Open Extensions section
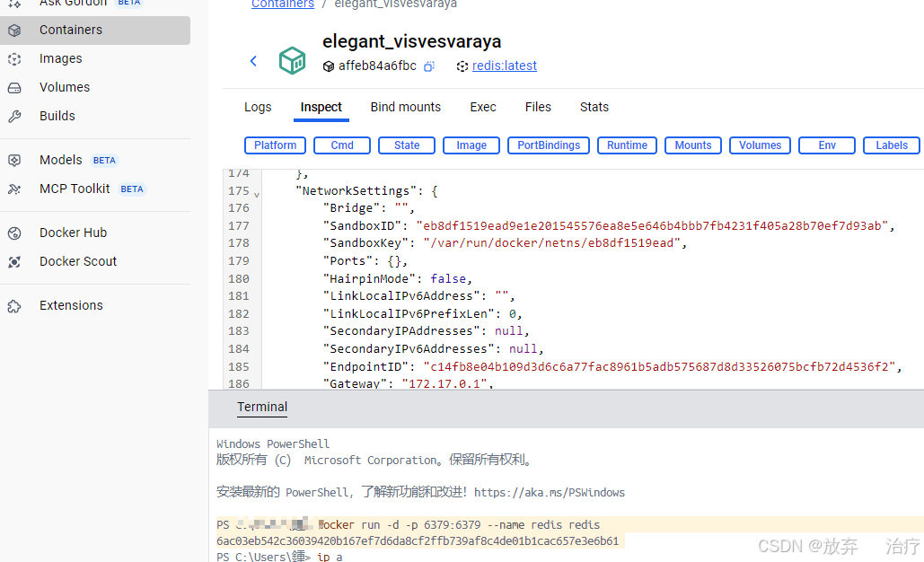The width and height of the screenshot is (924, 562). pos(71,305)
